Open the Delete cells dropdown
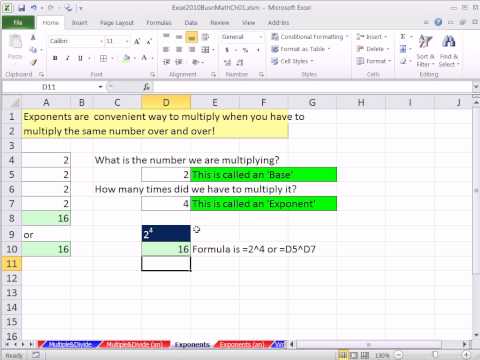Viewport: 480px width, 360px height. 373,49
